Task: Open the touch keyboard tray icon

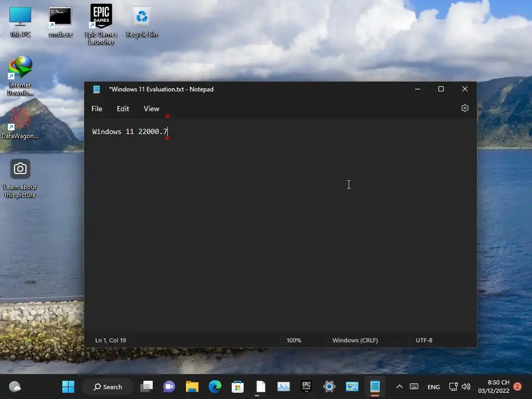Action: (x=414, y=387)
